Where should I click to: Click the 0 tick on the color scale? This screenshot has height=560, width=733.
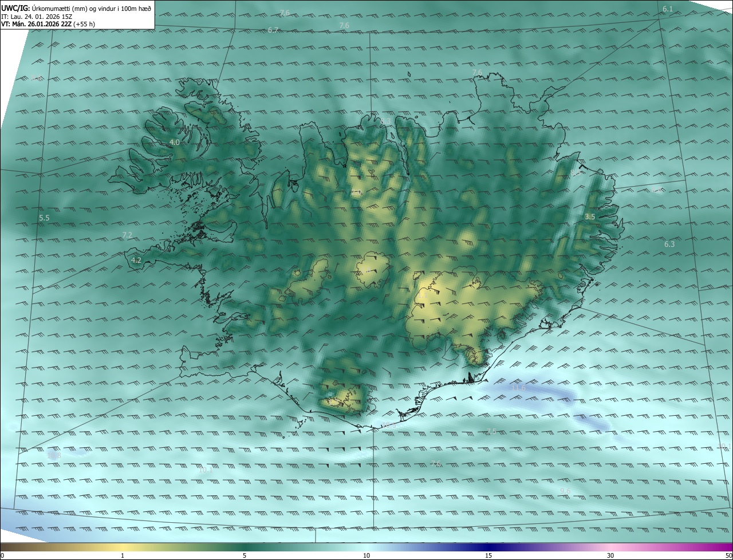click(x=2, y=555)
